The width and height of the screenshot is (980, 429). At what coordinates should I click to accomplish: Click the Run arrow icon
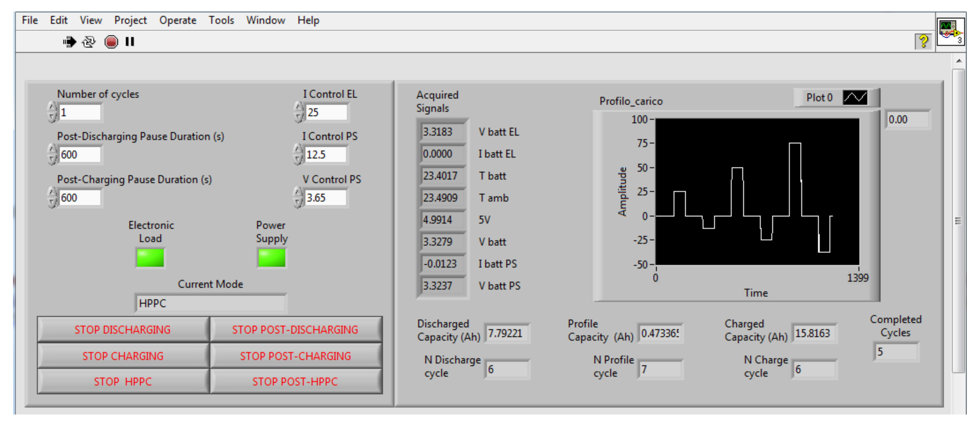coord(69,41)
